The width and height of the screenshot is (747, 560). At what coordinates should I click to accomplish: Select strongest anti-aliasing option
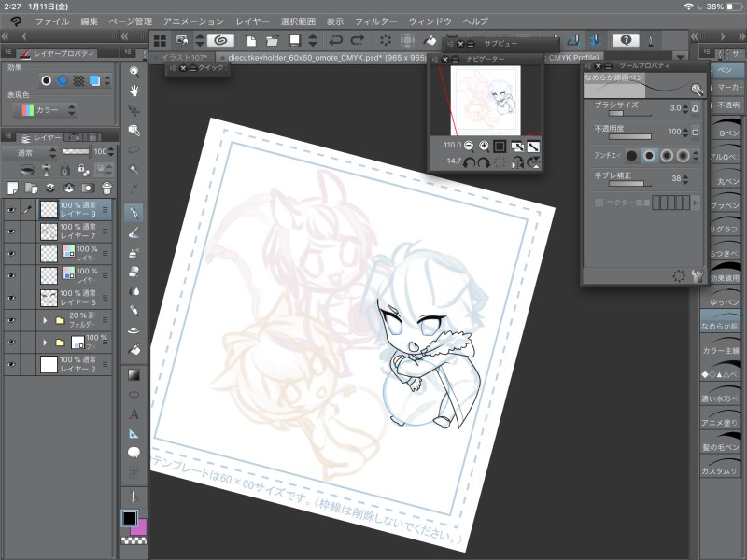[684, 156]
